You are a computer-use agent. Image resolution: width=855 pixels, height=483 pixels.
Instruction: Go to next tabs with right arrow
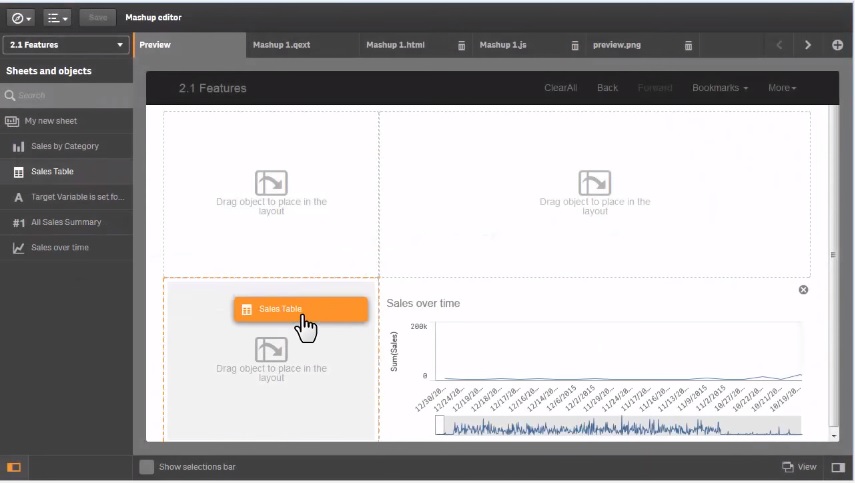[x=808, y=45]
